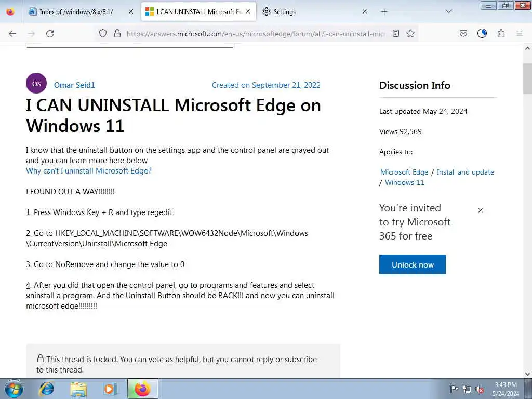The height and width of the screenshot is (399, 532).
Task: Click the Last updated May 24, 2024 text
Action: click(x=423, y=111)
